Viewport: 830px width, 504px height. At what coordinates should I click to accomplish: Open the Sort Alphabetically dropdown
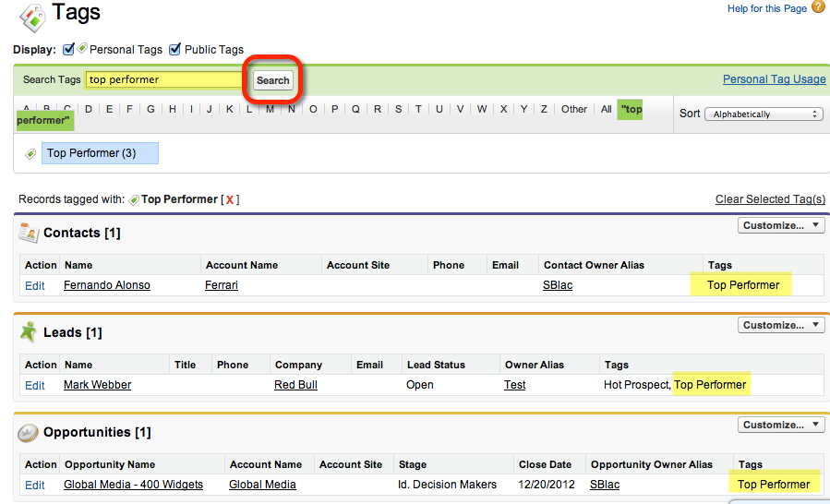pos(764,114)
